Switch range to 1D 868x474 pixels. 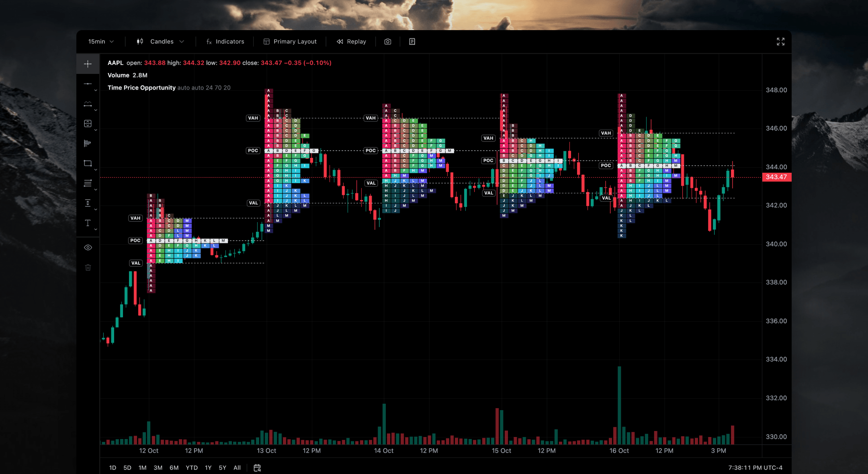tap(113, 468)
